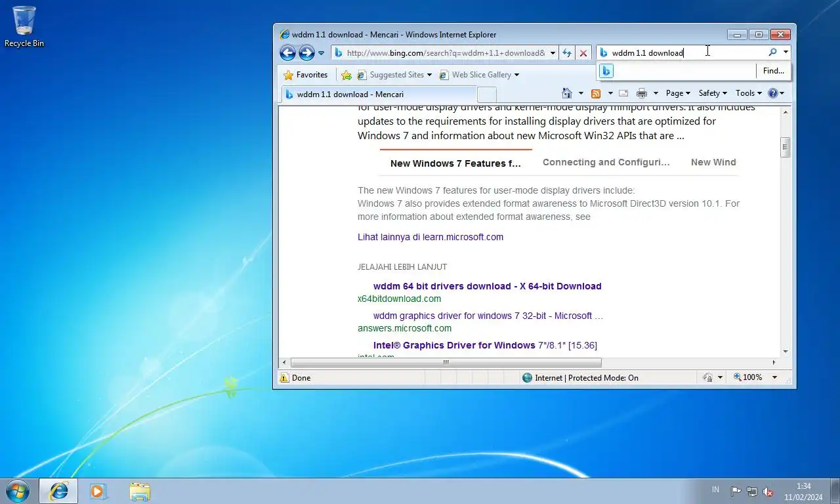Select the Bing provider icon in the search dropdown

point(606,71)
